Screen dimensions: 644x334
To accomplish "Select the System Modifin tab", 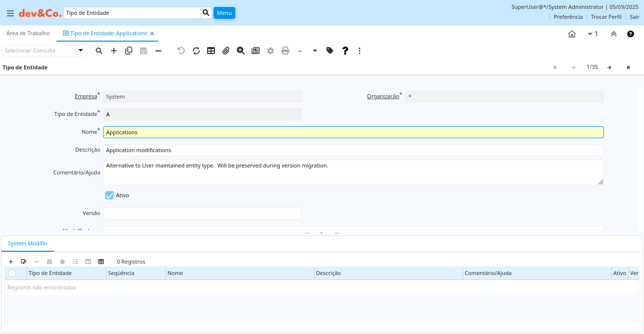I will click(28, 243).
